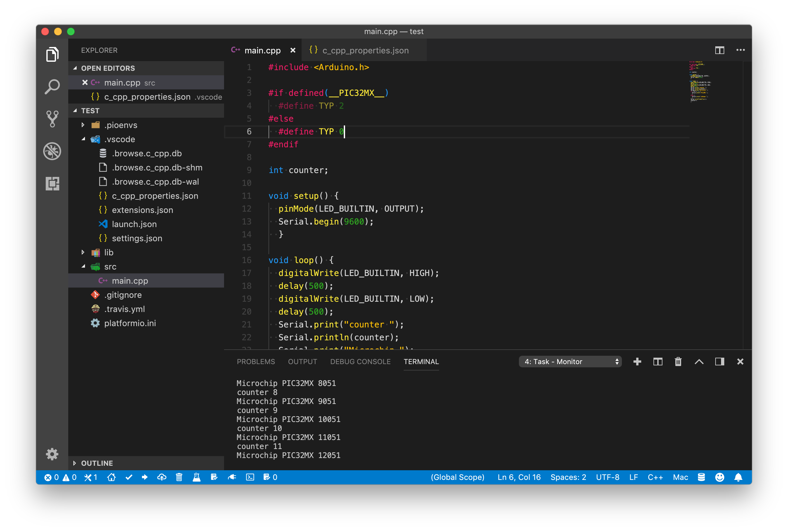Viewport: 788px width, 532px height.
Task: Open Source Control in the activity bar
Action: pos(52,118)
